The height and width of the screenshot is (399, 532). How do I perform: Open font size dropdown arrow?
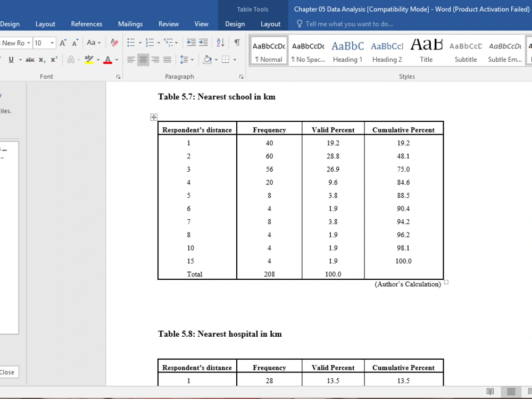coord(52,43)
